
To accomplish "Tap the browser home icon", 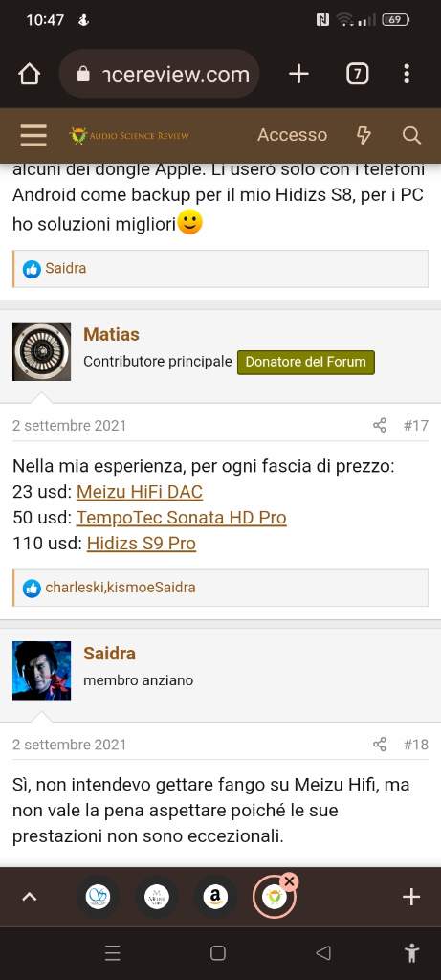I will coord(29,75).
